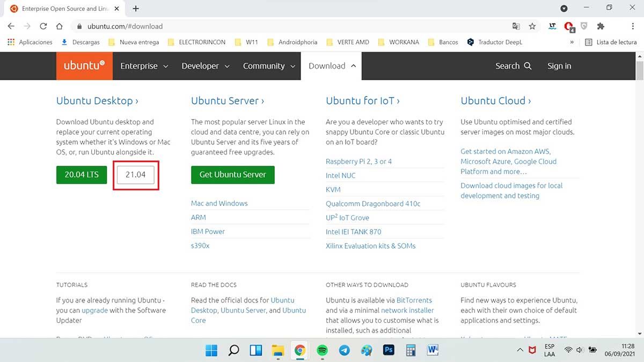The width and height of the screenshot is (644, 362).
Task: Expand the Developer navigation dropdown
Action: [x=206, y=66]
